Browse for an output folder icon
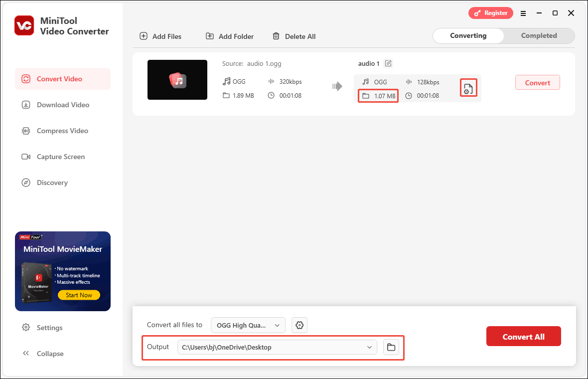 [x=391, y=347]
